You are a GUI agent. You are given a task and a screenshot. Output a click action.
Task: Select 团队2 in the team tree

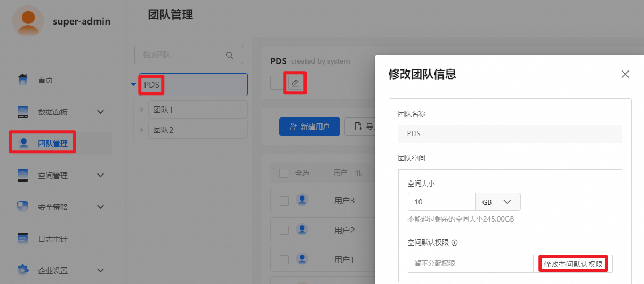tap(198, 130)
